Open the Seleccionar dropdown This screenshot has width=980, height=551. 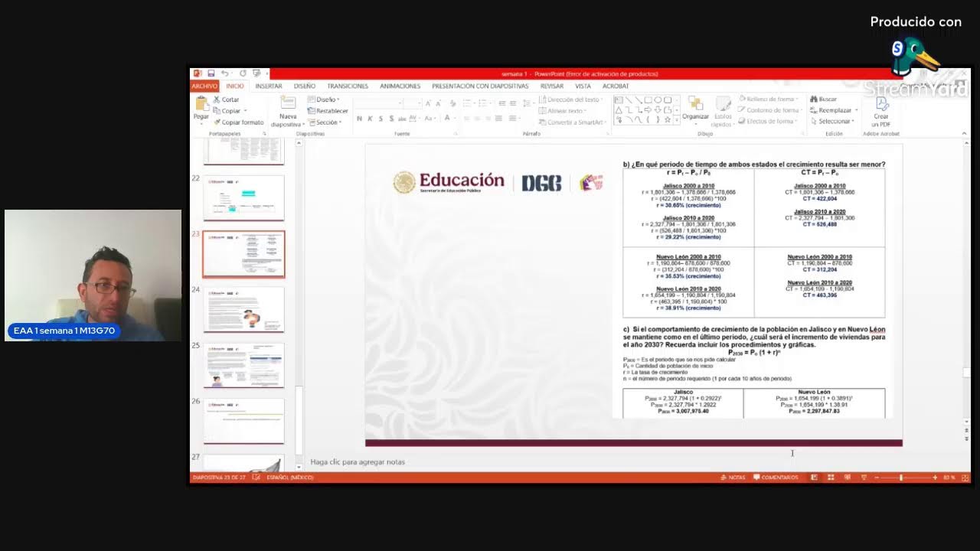831,121
